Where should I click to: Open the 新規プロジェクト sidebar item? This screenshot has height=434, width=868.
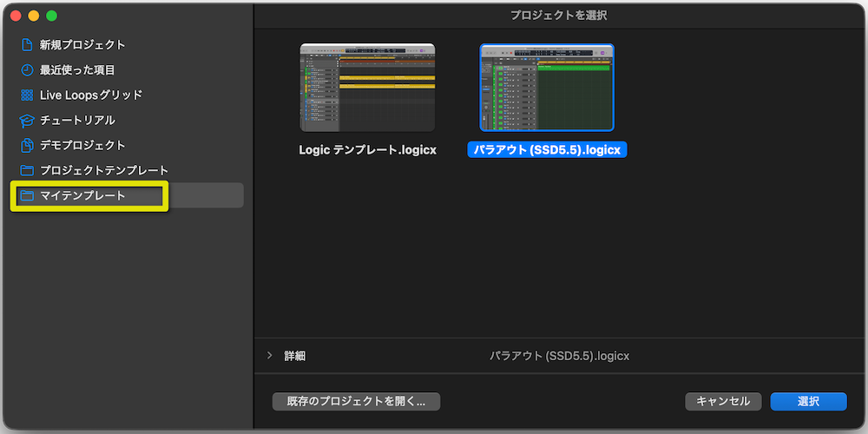82,45
